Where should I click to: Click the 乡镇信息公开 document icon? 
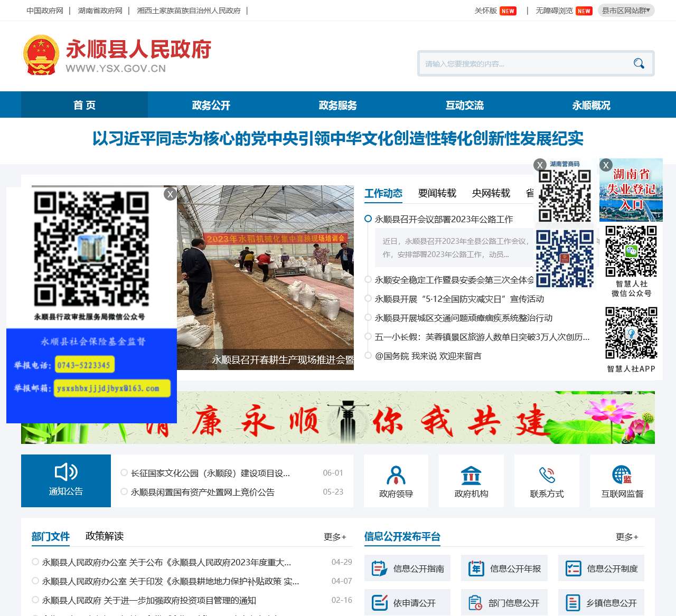tap(573, 603)
